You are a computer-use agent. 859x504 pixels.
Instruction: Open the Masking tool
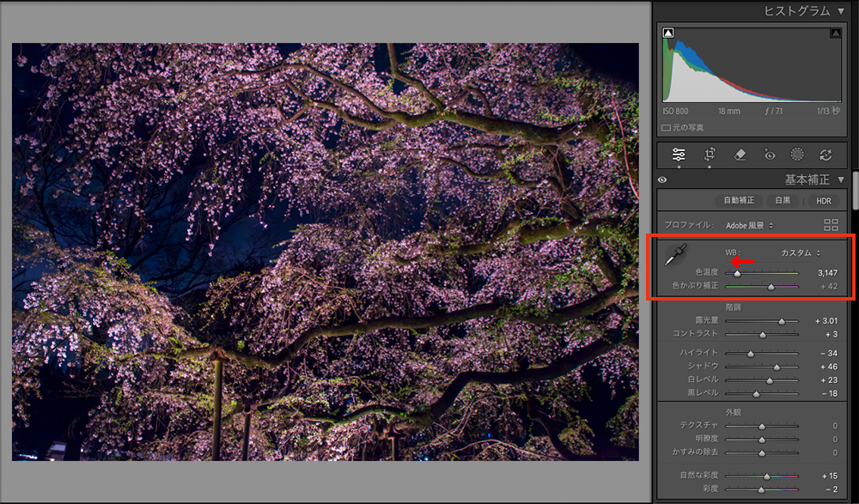click(x=797, y=155)
